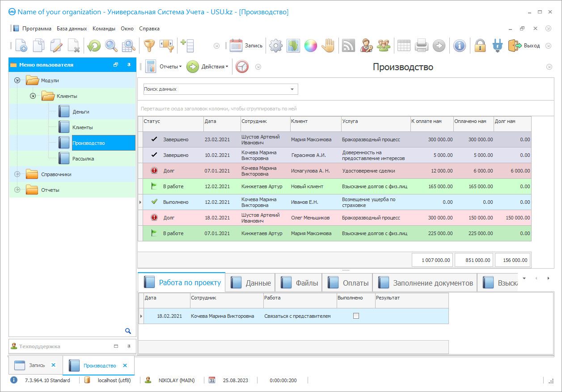Expand the Справочники tree node
The width and height of the screenshot is (562, 392).
click(x=17, y=174)
